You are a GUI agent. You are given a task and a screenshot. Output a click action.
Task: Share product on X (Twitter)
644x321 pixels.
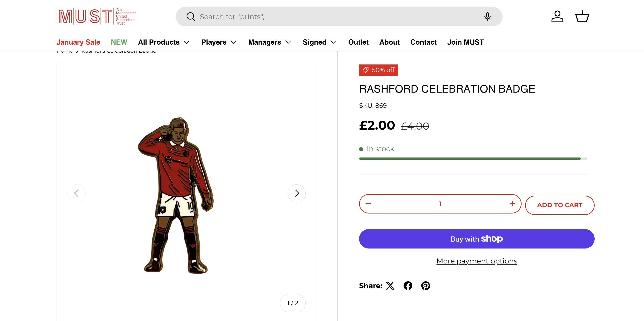[390, 286]
